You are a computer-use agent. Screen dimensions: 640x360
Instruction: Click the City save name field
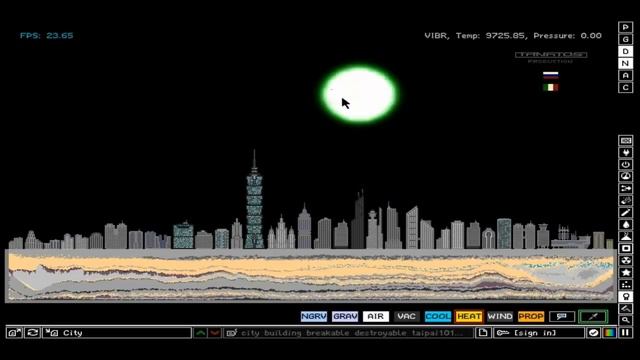click(117, 333)
